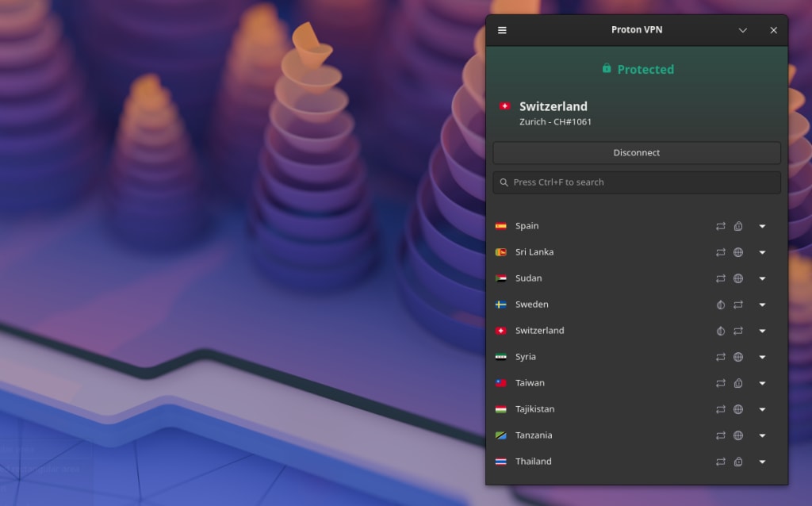Select Tanzania in the country list
Viewport: 812px width, 506px height.
[534, 435]
